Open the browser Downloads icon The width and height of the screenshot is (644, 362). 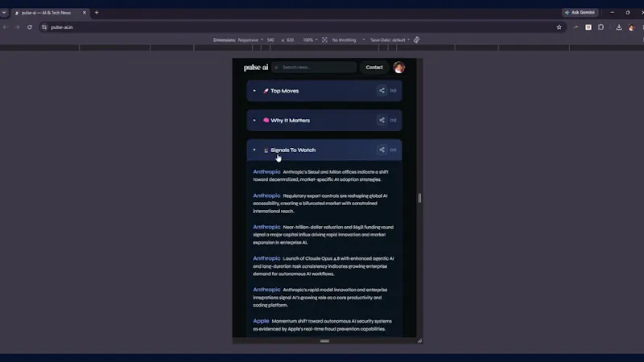(x=619, y=27)
